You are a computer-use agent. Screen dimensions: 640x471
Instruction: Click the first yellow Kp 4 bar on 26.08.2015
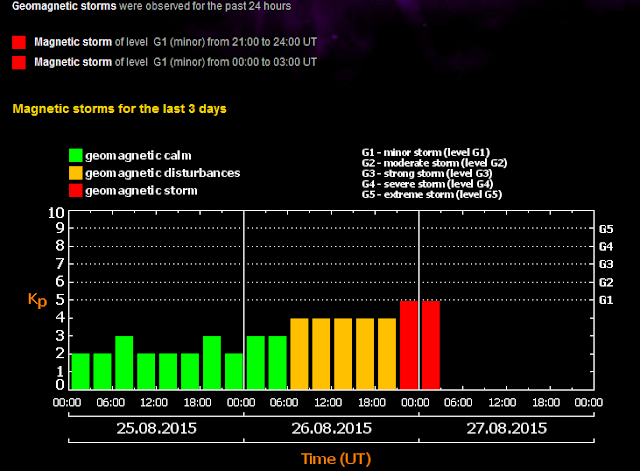(299, 354)
